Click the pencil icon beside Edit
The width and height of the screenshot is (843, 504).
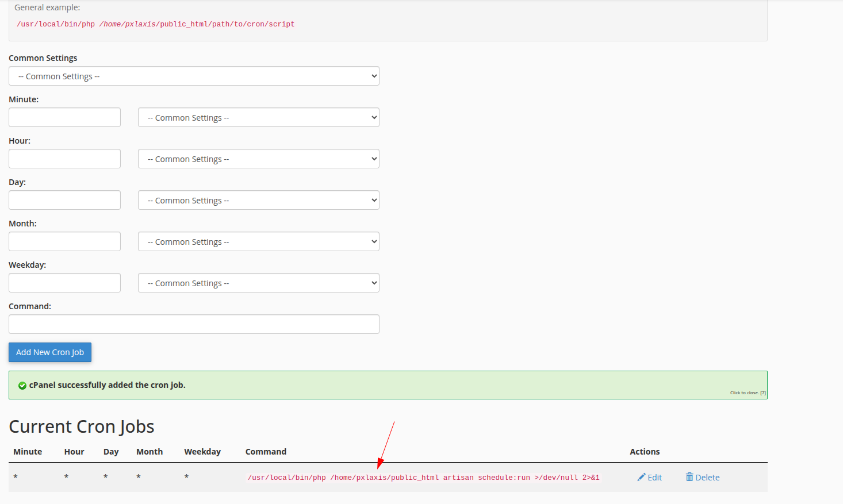point(641,477)
